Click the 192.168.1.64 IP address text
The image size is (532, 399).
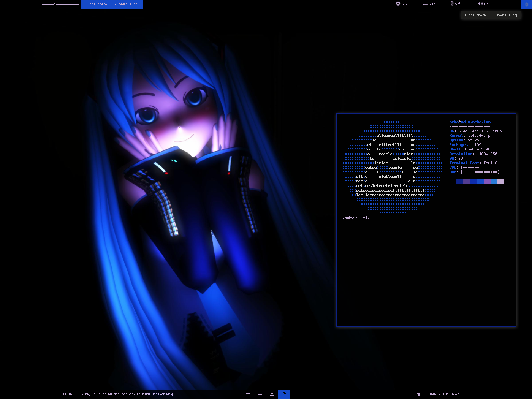coord(433,394)
